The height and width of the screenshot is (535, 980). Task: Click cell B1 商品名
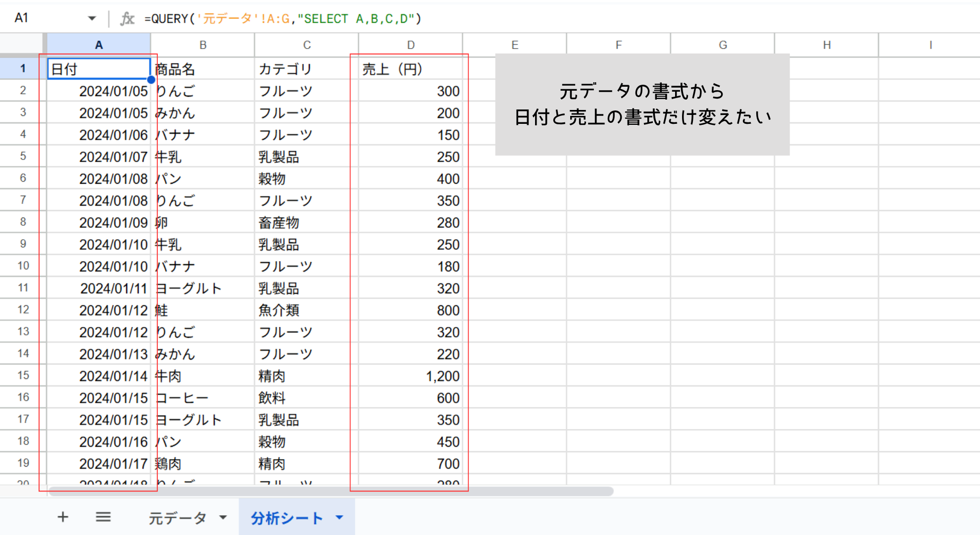[x=203, y=69]
